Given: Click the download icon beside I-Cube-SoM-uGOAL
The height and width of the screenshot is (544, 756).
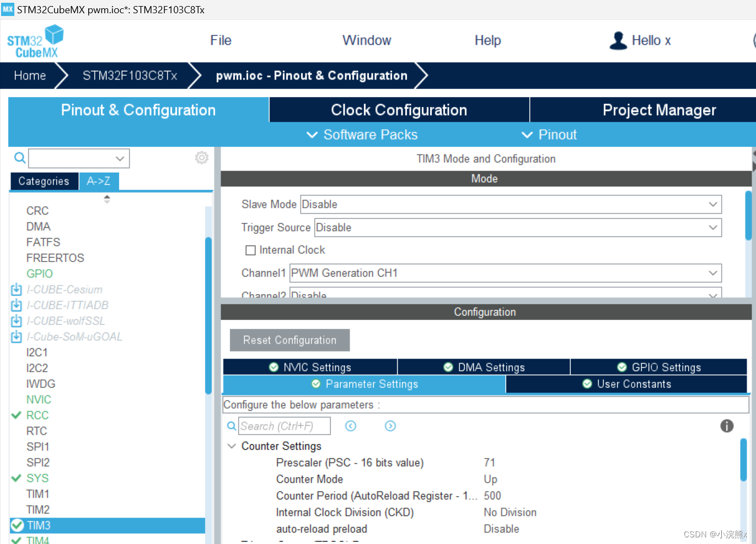Looking at the screenshot, I should (17, 337).
